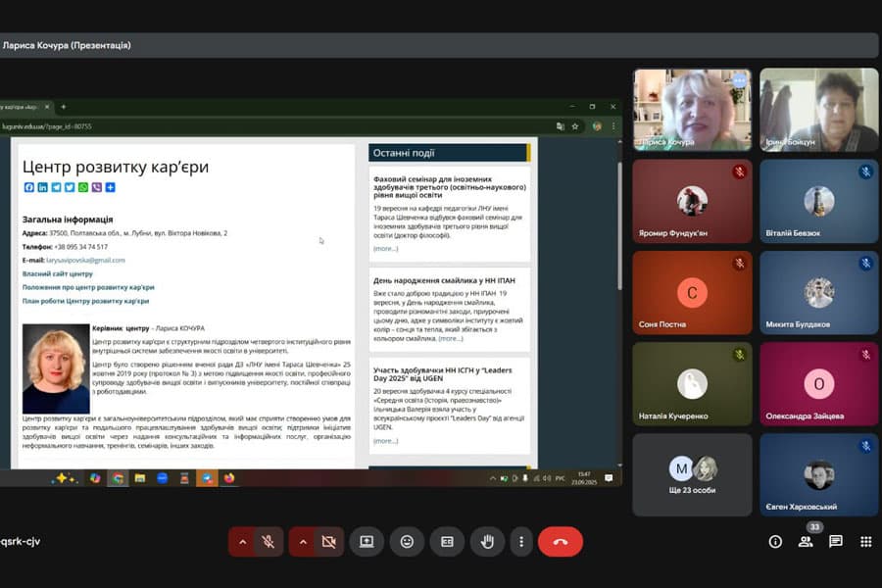The height and width of the screenshot is (588, 882).
Task: Click (more...) under Leaders Day 2025 news
Action: [386, 441]
